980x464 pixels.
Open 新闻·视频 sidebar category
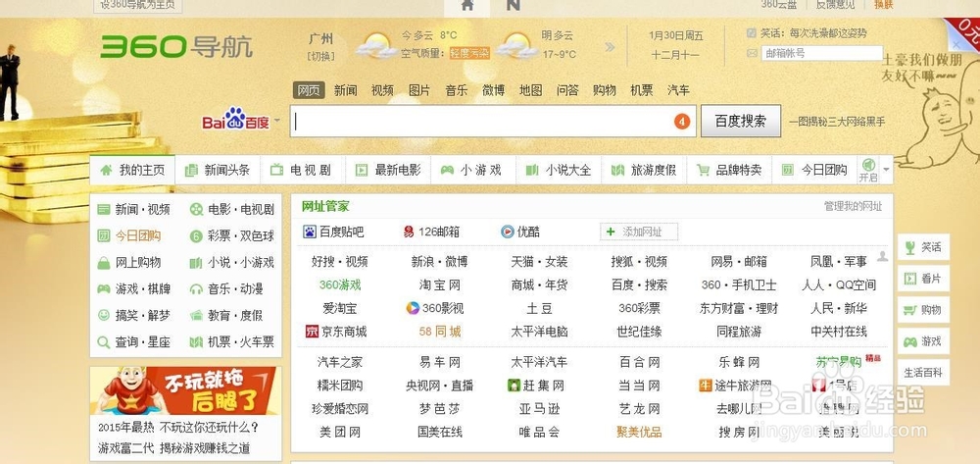click(133, 210)
